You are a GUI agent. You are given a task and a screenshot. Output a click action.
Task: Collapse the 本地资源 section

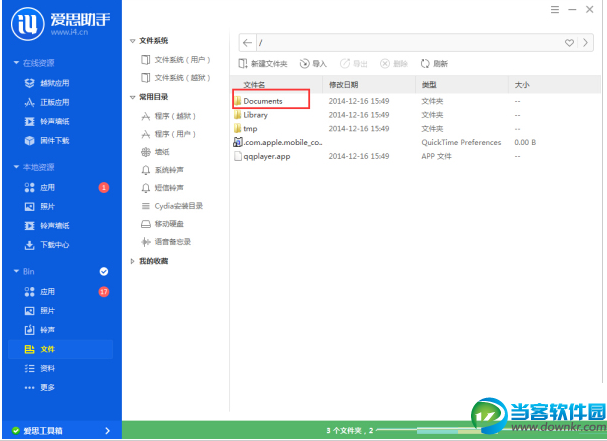click(x=16, y=167)
